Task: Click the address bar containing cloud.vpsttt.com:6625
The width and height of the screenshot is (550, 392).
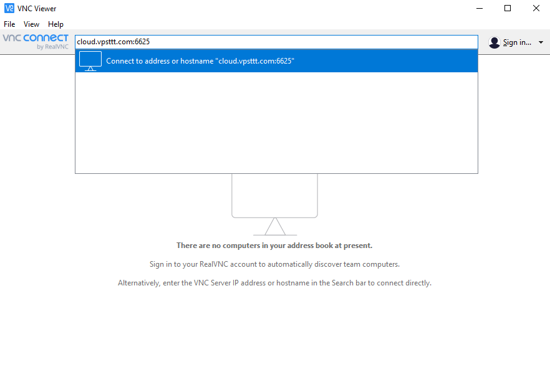Action: point(276,42)
